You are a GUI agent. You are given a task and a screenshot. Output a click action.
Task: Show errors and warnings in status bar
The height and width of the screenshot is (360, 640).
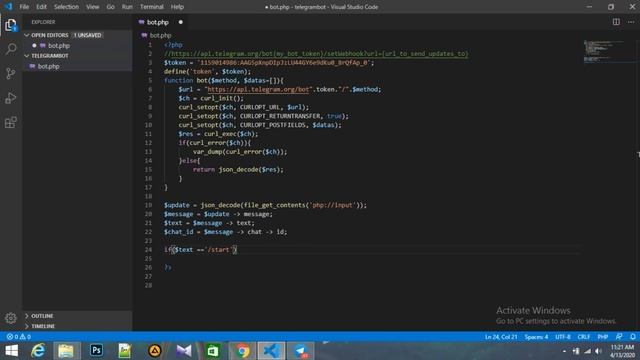click(x=18, y=337)
